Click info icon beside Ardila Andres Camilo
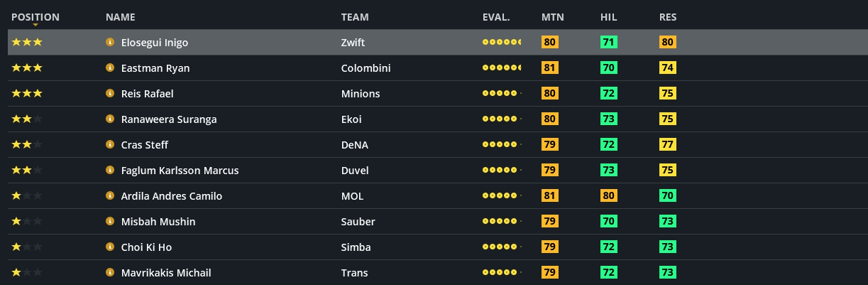 [x=110, y=196]
